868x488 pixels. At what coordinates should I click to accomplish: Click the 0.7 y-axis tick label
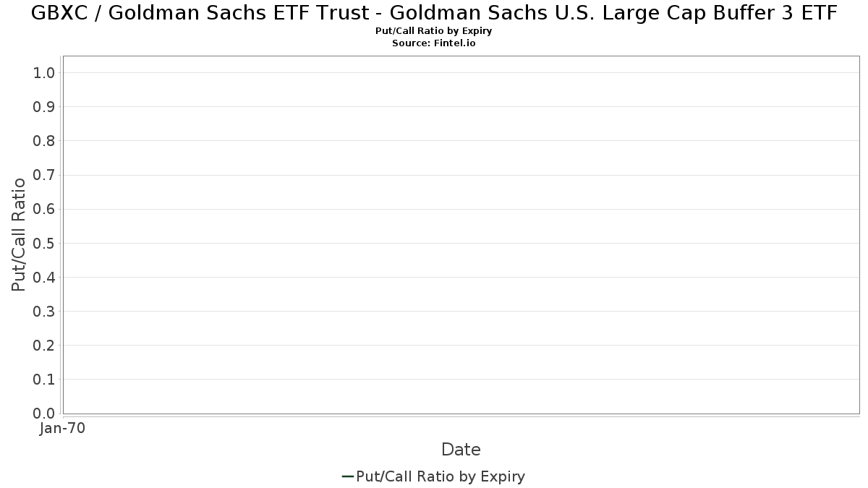pos(44,175)
